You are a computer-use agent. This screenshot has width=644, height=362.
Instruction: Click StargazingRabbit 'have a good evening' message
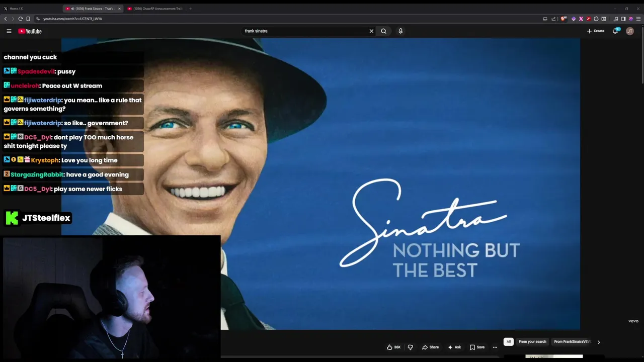pyautogui.click(x=73, y=174)
